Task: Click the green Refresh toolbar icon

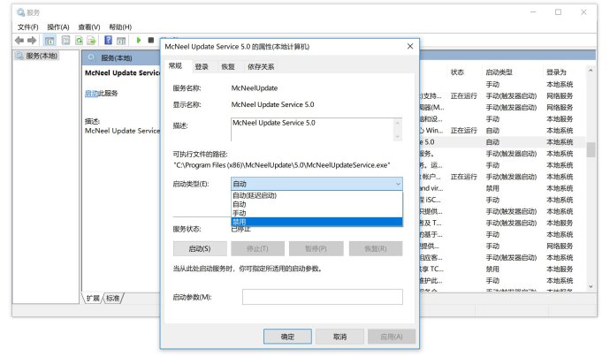Action: (x=79, y=40)
